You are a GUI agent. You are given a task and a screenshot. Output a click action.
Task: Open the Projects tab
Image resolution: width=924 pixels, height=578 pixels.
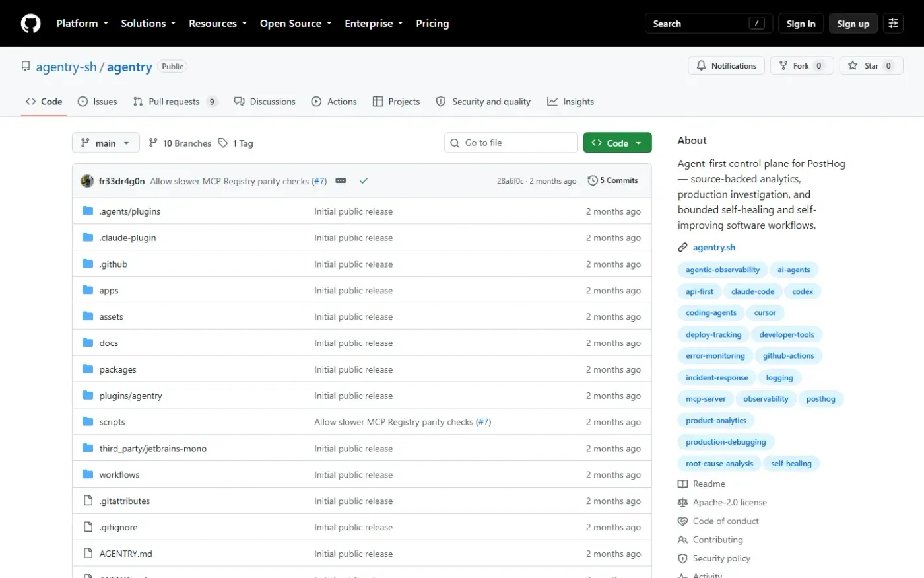click(396, 102)
